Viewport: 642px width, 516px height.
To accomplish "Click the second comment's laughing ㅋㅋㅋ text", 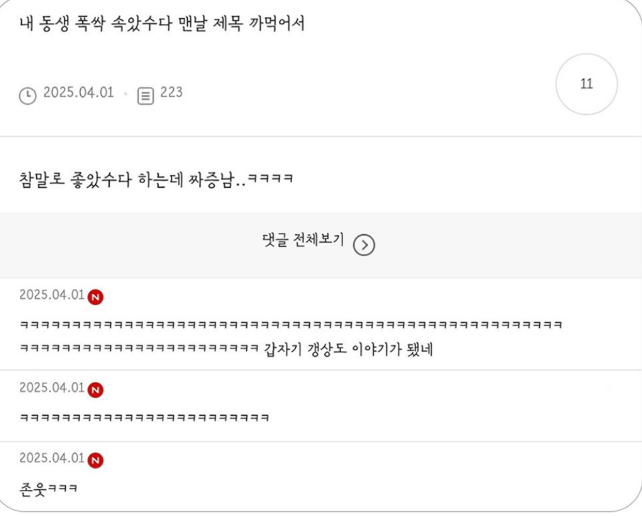I will pyautogui.click(x=144, y=418).
